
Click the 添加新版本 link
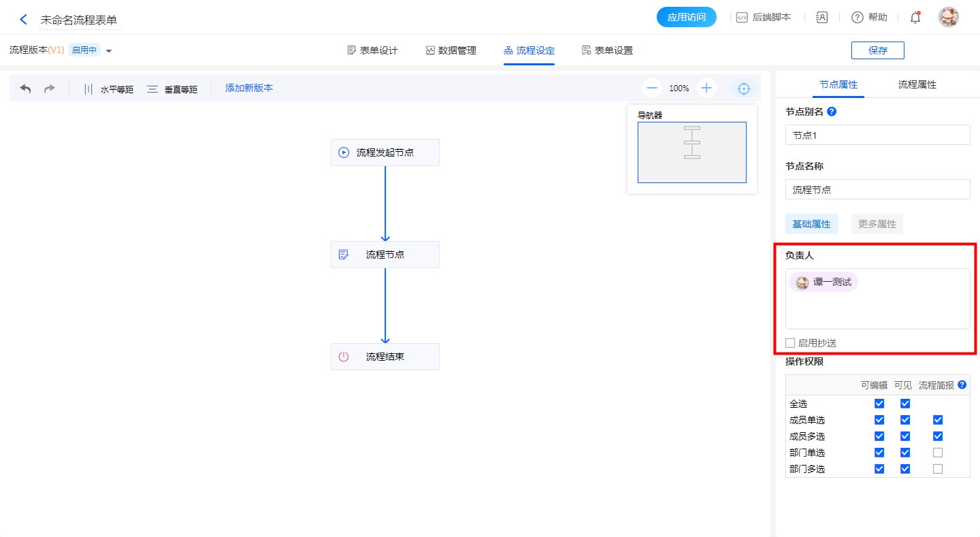(x=249, y=88)
